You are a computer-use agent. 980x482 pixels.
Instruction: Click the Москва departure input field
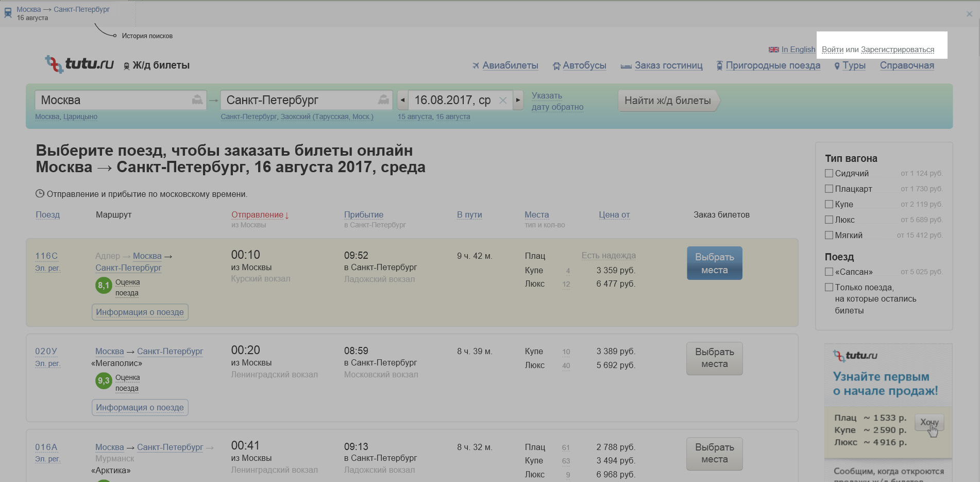(113, 100)
